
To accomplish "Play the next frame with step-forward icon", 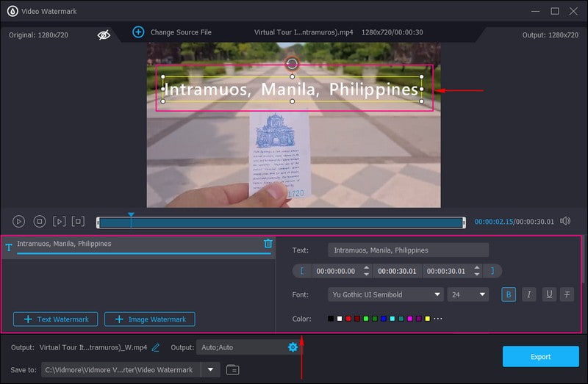I will (60, 221).
